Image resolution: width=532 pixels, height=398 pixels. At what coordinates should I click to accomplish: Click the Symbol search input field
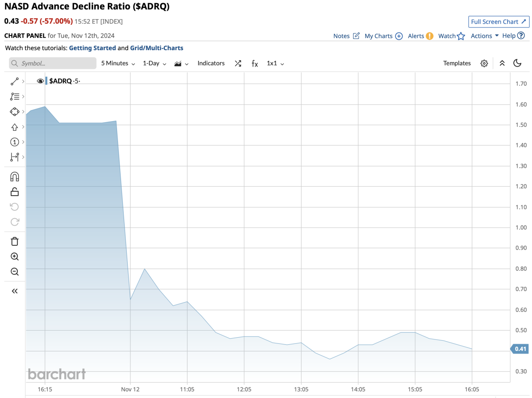pyautogui.click(x=53, y=63)
